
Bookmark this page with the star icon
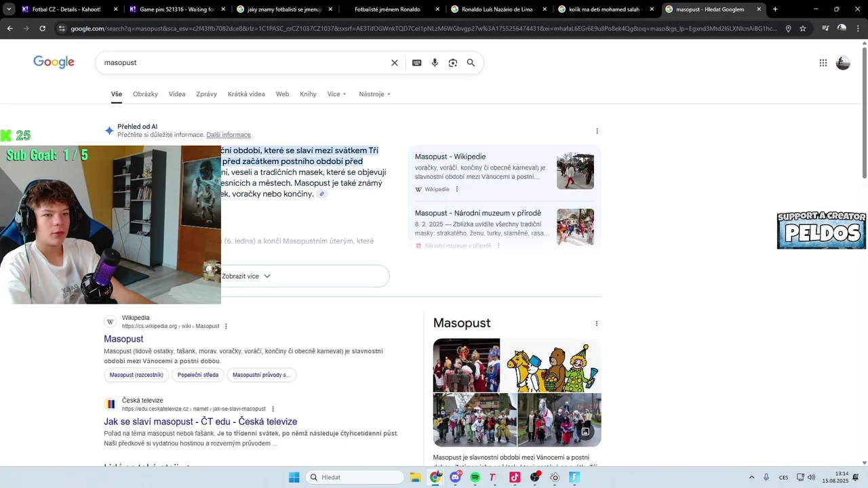(x=803, y=28)
